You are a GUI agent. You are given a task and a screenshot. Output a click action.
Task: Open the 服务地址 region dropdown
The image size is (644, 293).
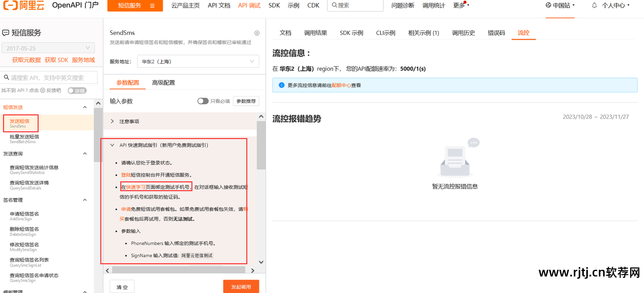coord(198,61)
